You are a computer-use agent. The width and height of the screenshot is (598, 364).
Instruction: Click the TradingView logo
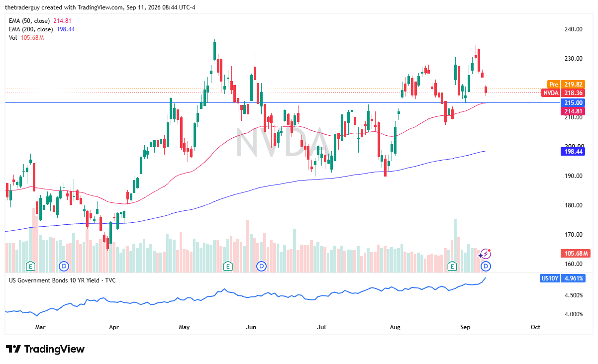(45, 349)
